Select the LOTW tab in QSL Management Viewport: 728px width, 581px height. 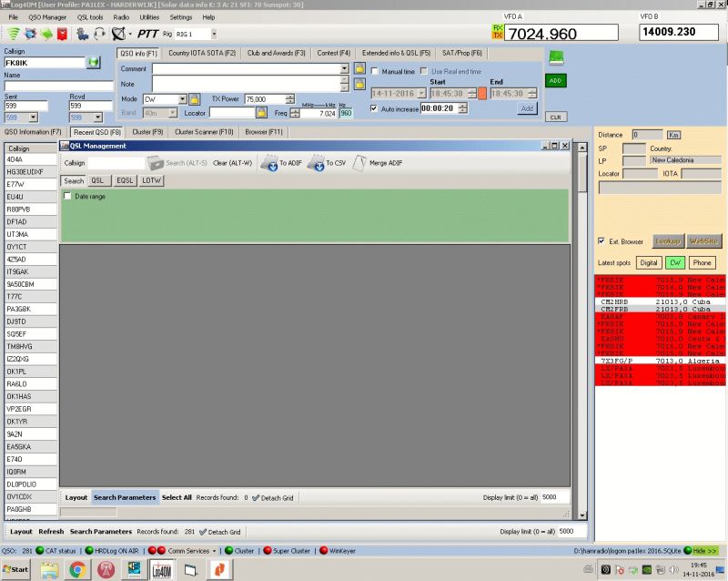(x=151, y=180)
